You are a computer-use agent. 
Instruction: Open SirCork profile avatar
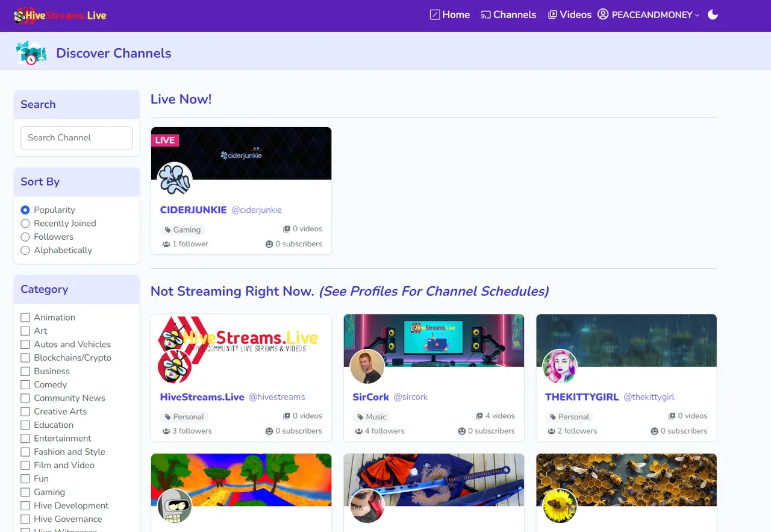pos(367,366)
